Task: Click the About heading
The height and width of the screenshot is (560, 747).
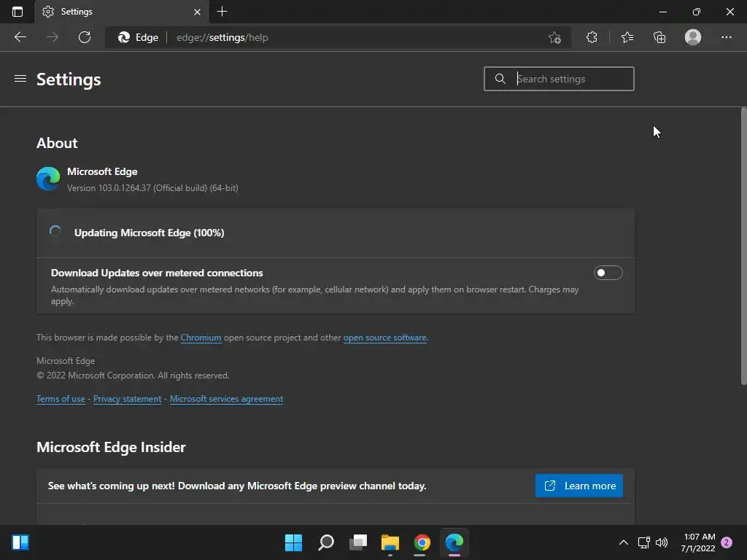Action: click(x=57, y=143)
